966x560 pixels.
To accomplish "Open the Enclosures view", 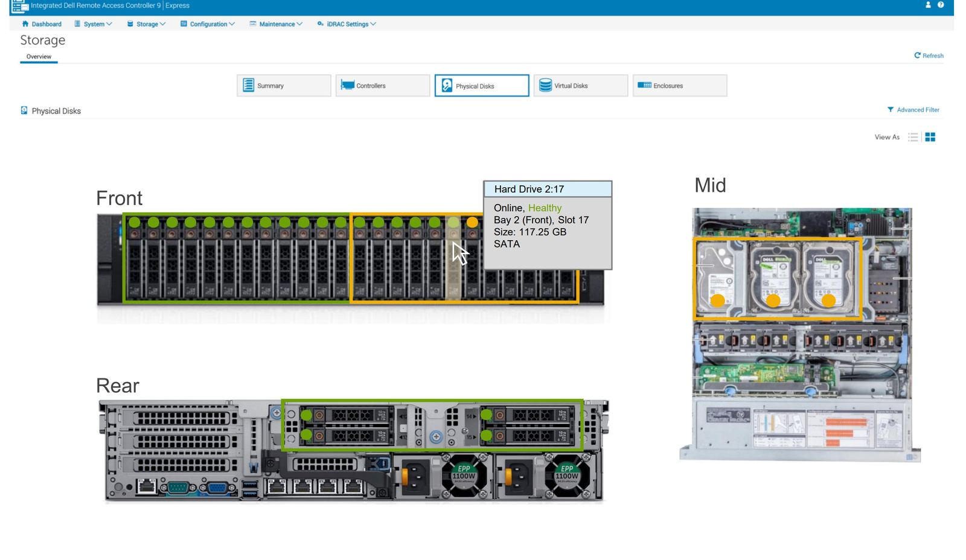I will pyautogui.click(x=679, y=85).
